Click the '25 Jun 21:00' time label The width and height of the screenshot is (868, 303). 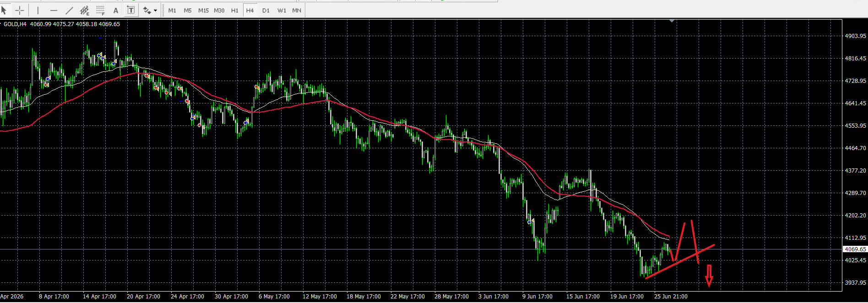click(x=671, y=297)
